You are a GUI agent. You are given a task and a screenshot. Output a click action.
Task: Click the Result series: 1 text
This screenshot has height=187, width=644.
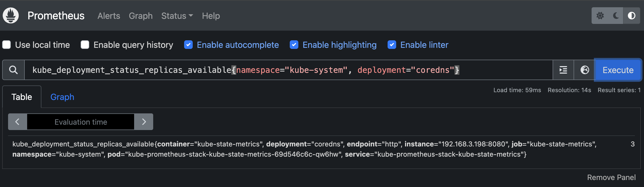point(619,90)
